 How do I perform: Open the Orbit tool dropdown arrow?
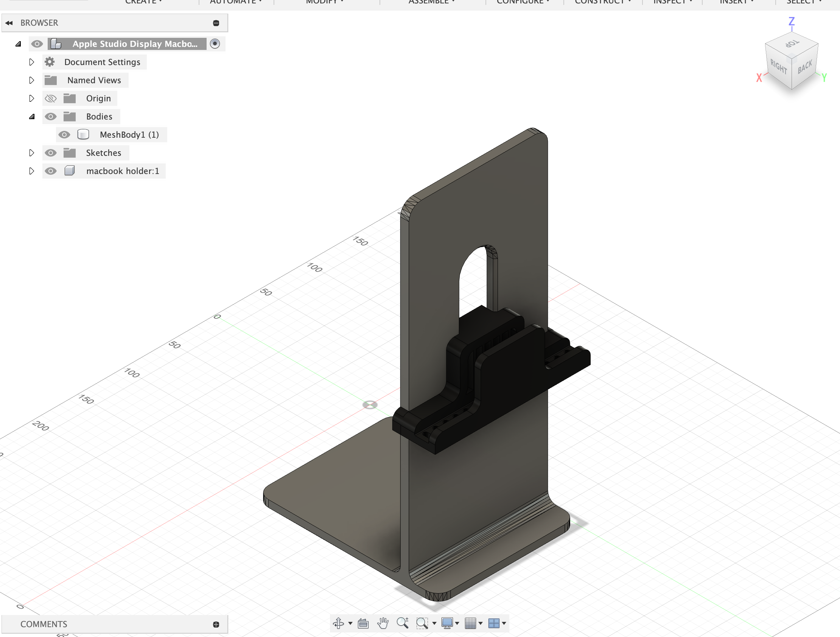(x=350, y=623)
